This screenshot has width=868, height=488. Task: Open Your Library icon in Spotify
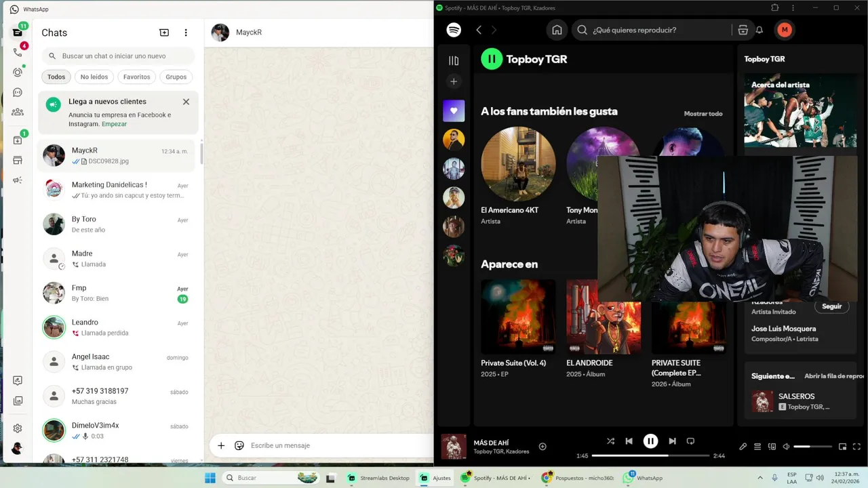click(x=454, y=60)
